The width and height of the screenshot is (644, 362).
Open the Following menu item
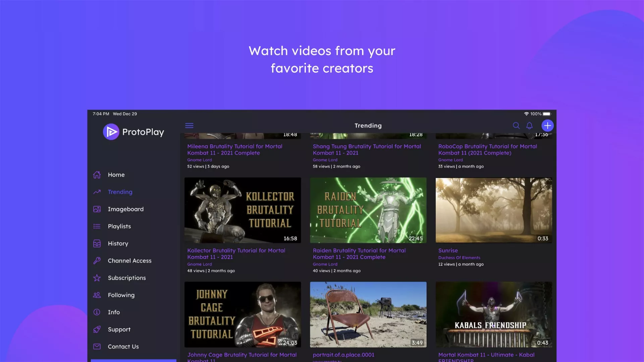tap(121, 295)
